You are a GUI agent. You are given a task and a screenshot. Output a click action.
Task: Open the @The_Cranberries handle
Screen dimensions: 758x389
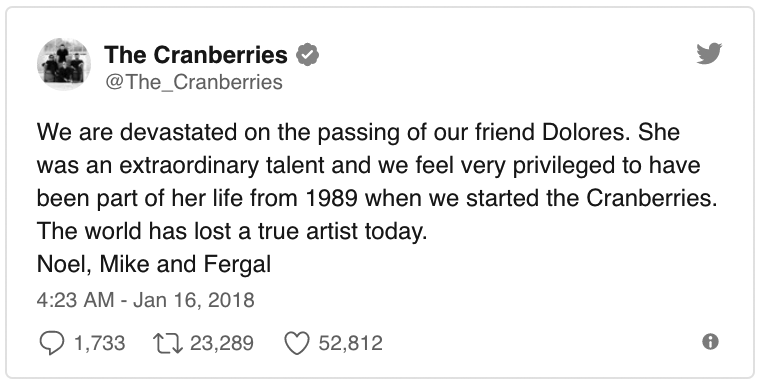[193, 82]
